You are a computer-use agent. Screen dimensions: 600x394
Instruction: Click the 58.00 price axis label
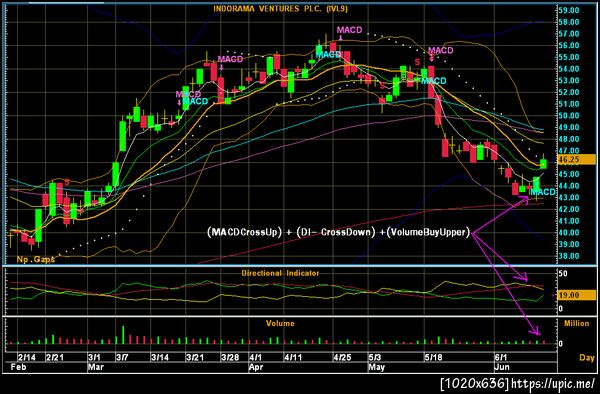[569, 22]
